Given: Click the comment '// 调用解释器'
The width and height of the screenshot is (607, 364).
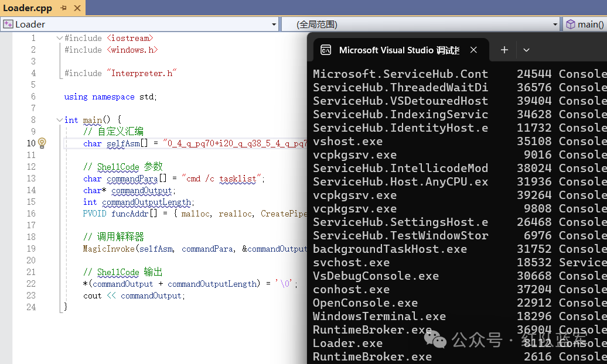Looking at the screenshot, I should [x=113, y=237].
